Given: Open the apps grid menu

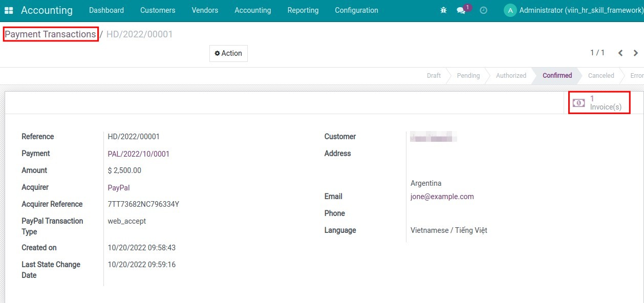Looking at the screenshot, I should click(9, 10).
